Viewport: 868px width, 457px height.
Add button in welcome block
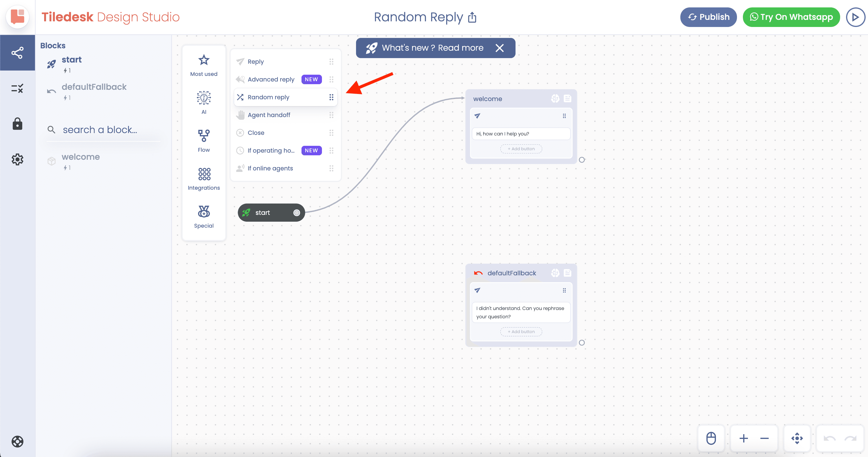pyautogui.click(x=521, y=149)
